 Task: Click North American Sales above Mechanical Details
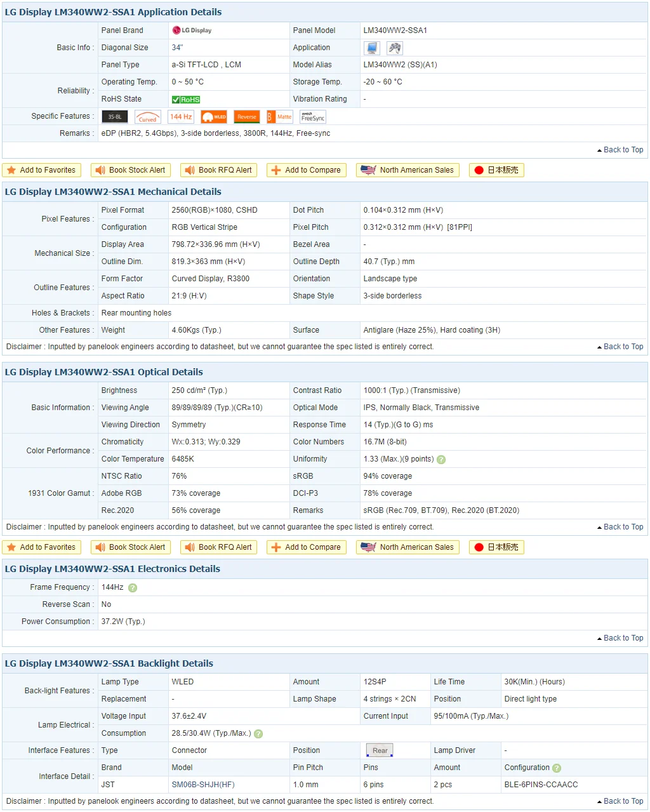408,170
